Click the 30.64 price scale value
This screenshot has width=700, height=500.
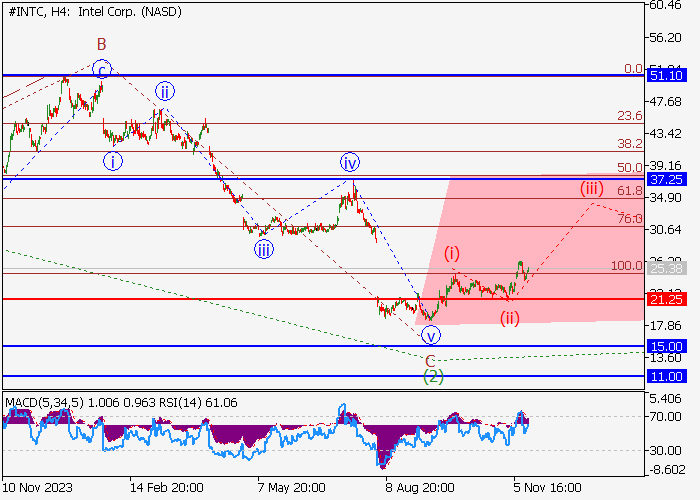click(665, 229)
